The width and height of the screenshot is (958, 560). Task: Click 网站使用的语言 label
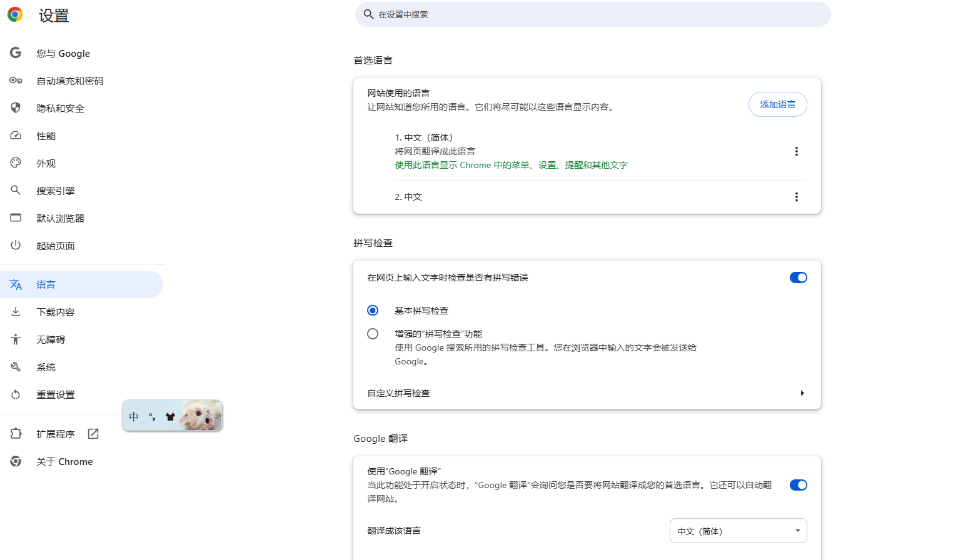pyautogui.click(x=398, y=93)
